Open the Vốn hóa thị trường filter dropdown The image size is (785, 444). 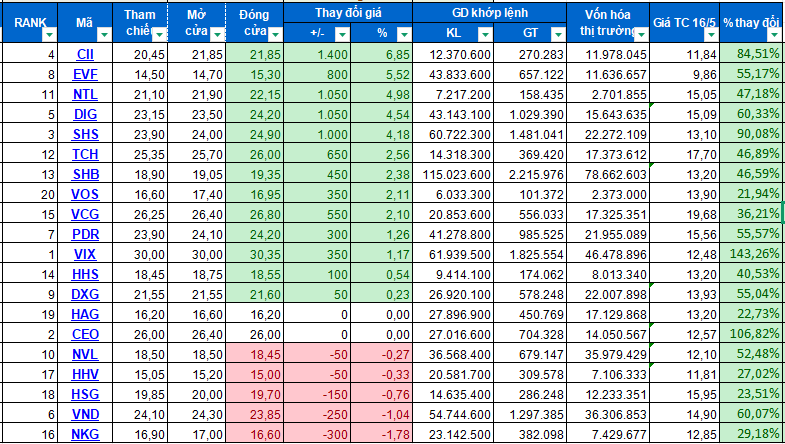click(641, 35)
